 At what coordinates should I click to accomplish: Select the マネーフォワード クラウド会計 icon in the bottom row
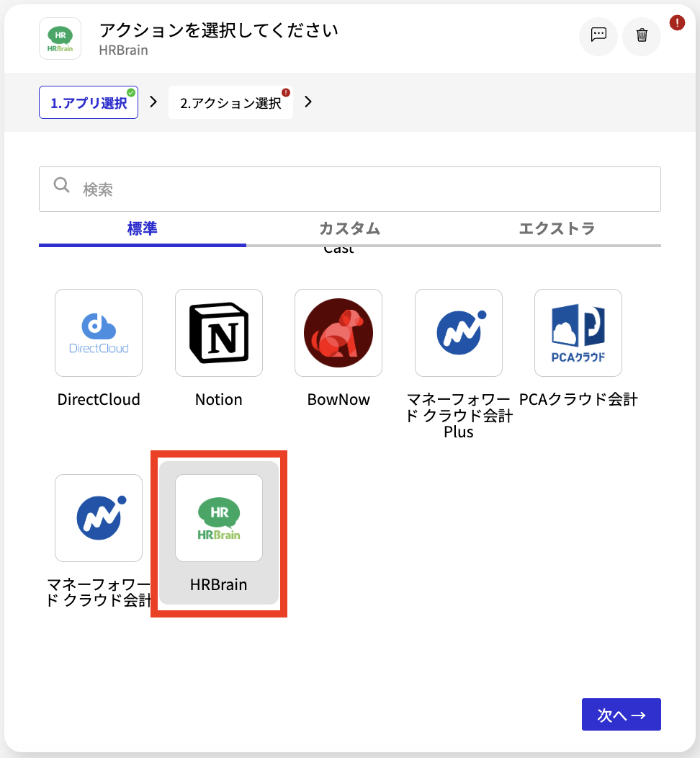[x=99, y=518]
